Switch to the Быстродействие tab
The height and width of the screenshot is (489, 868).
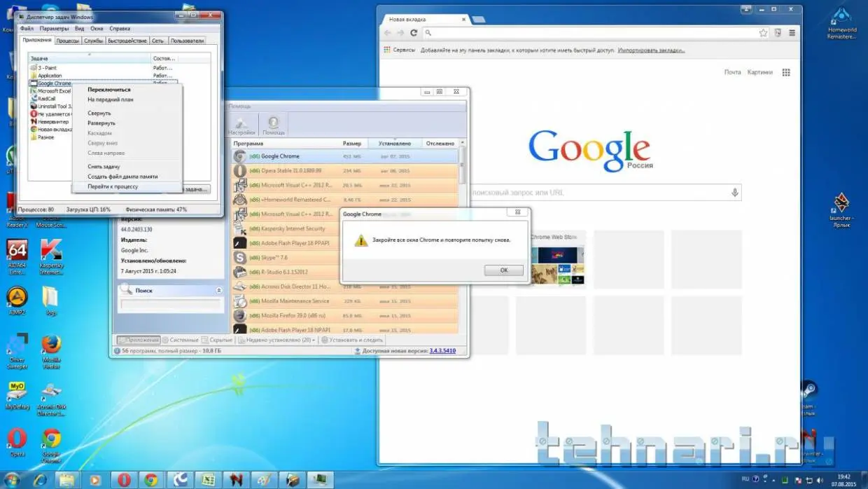pos(127,41)
